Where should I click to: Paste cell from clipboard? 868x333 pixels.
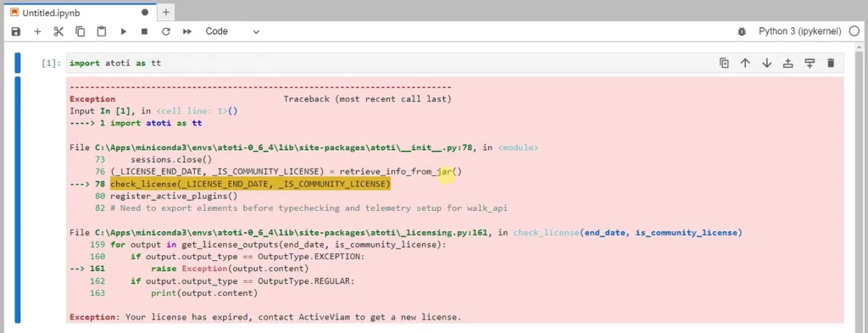[102, 31]
